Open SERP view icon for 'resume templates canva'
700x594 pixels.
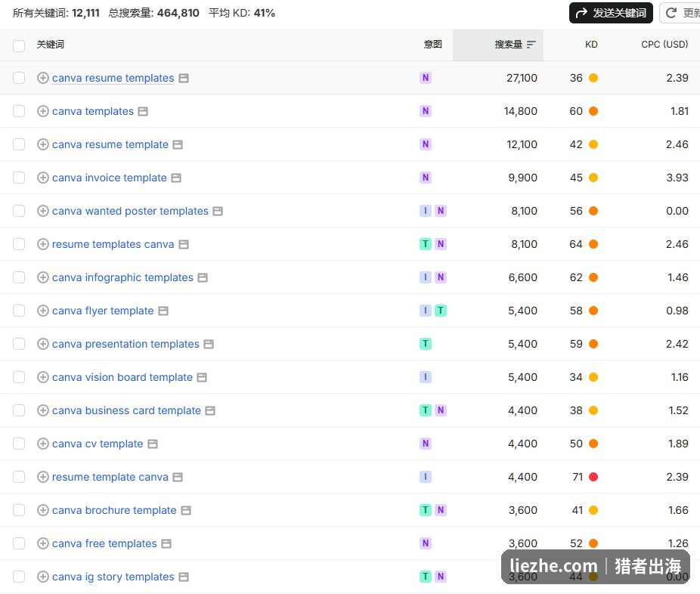[x=184, y=244]
